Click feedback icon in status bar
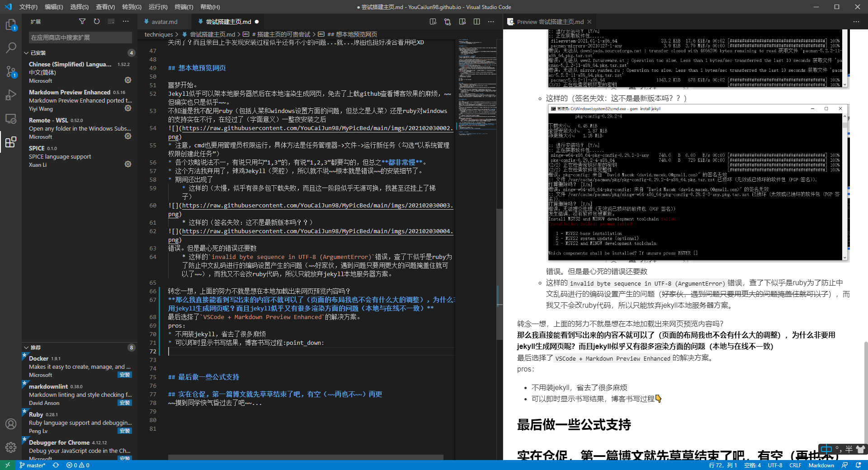Screen dimensions: 868x470 point(844,465)
